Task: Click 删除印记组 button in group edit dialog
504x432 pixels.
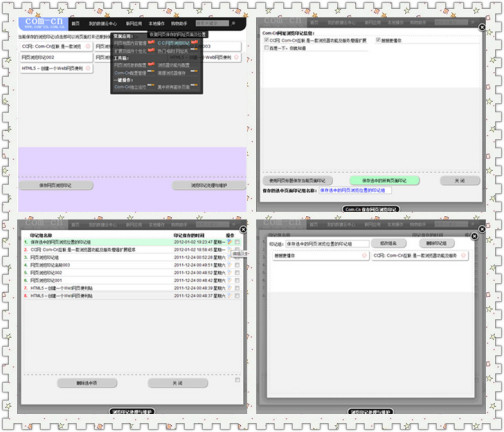Action: pos(436,243)
